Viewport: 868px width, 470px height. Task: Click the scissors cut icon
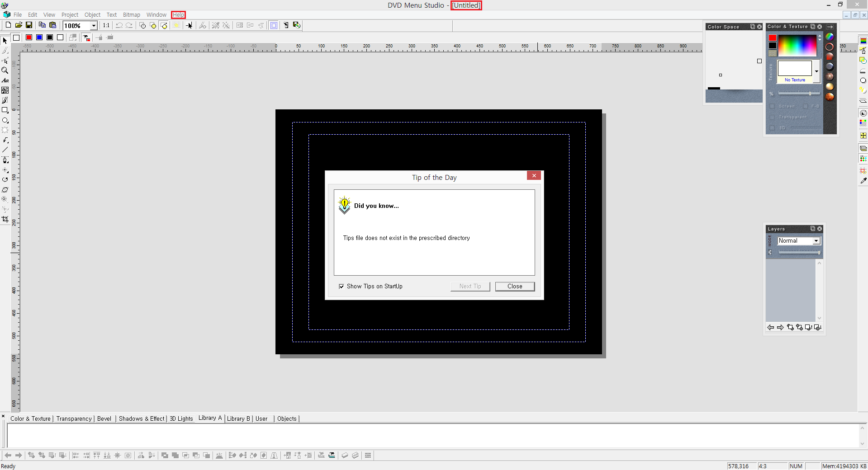coord(203,25)
